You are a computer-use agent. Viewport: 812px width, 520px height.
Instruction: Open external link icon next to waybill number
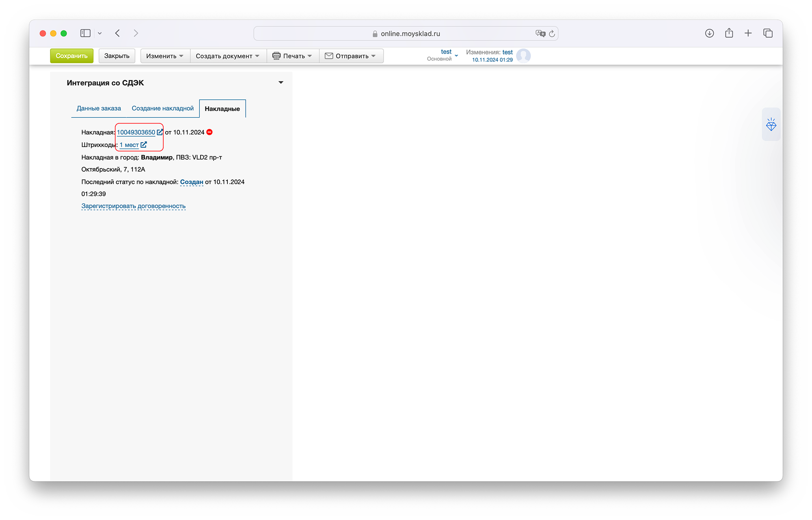click(x=160, y=132)
